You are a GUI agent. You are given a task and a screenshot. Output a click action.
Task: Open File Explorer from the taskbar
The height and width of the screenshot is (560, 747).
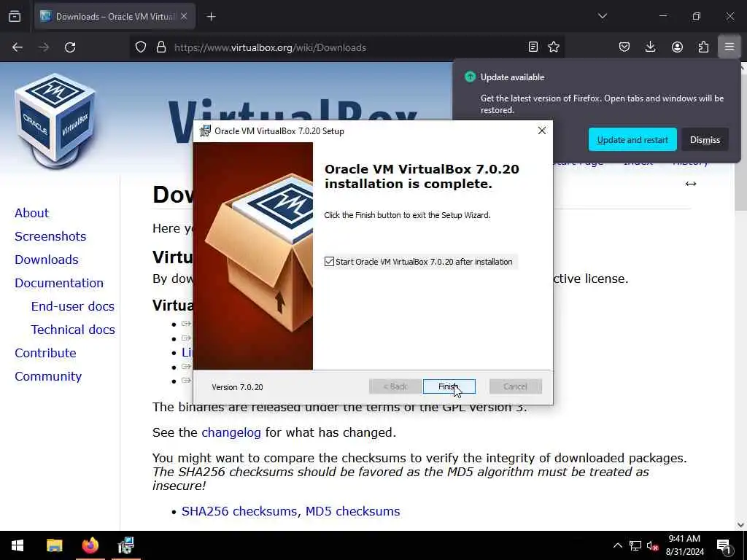54,545
